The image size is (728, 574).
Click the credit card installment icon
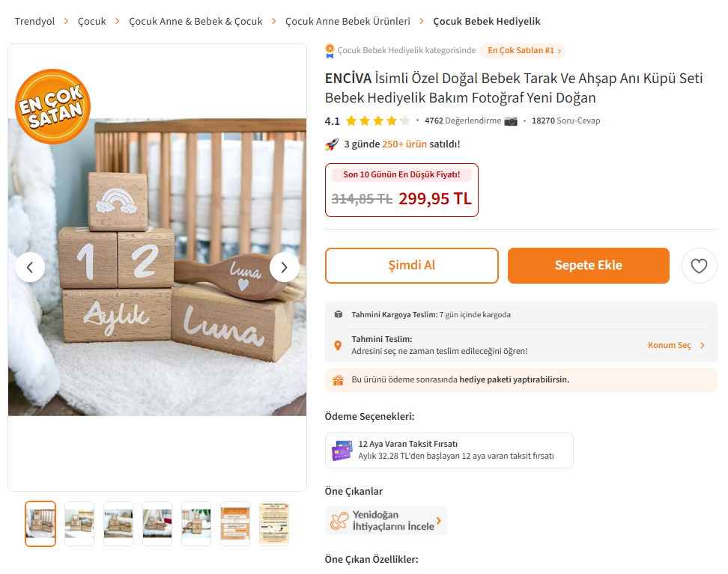coord(342,451)
